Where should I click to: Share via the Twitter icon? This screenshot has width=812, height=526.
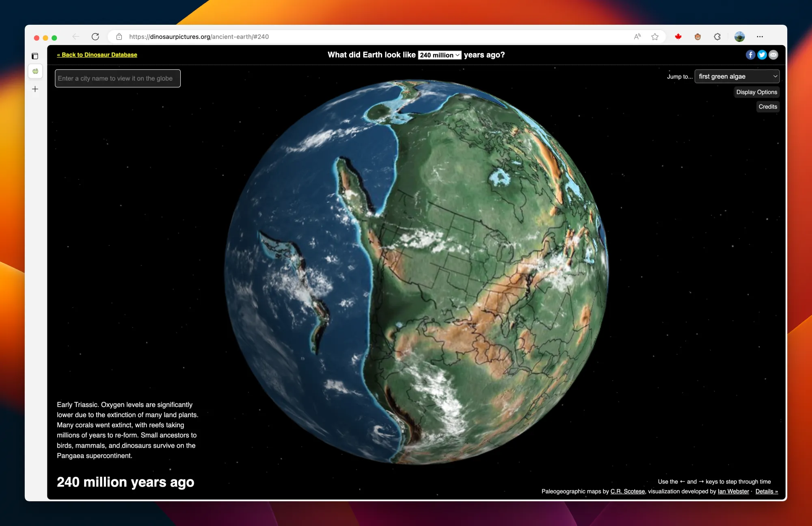pyautogui.click(x=762, y=55)
